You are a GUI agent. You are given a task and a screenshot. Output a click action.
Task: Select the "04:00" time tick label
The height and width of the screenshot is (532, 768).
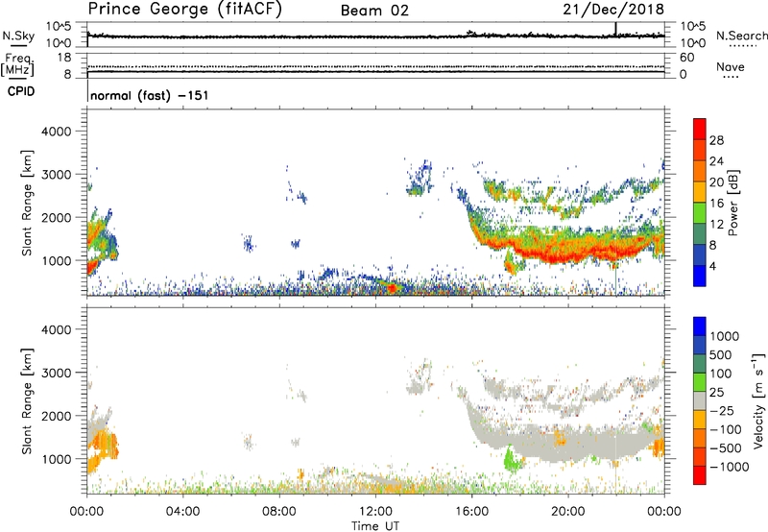tap(182, 512)
